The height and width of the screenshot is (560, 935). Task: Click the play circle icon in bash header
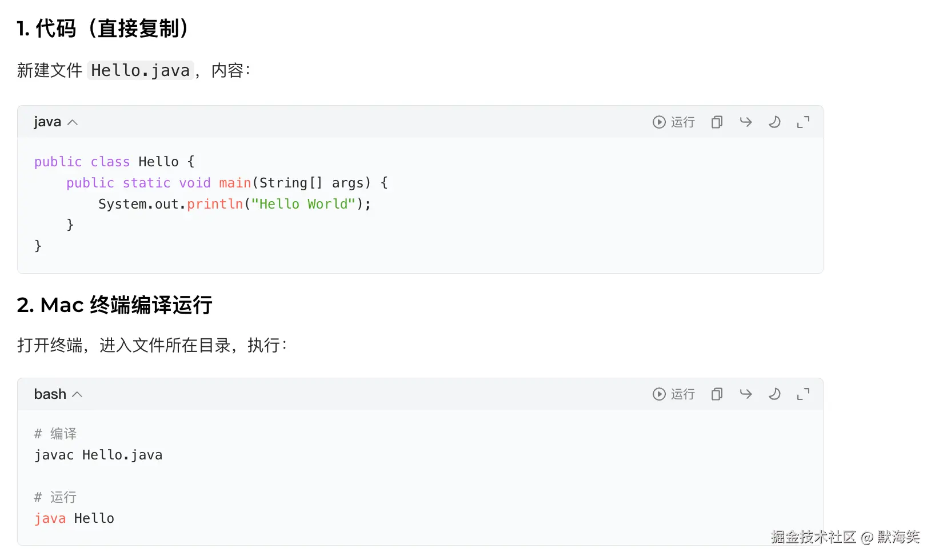[659, 394]
